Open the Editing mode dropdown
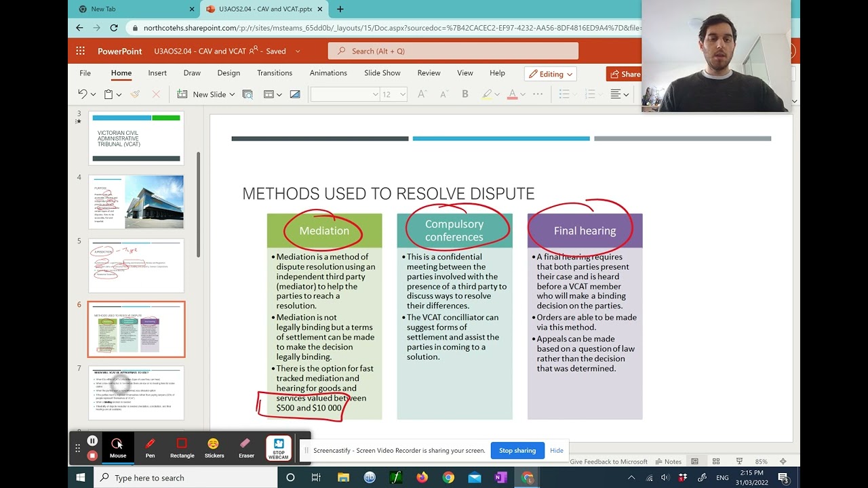The height and width of the screenshot is (488, 868). pyautogui.click(x=551, y=74)
